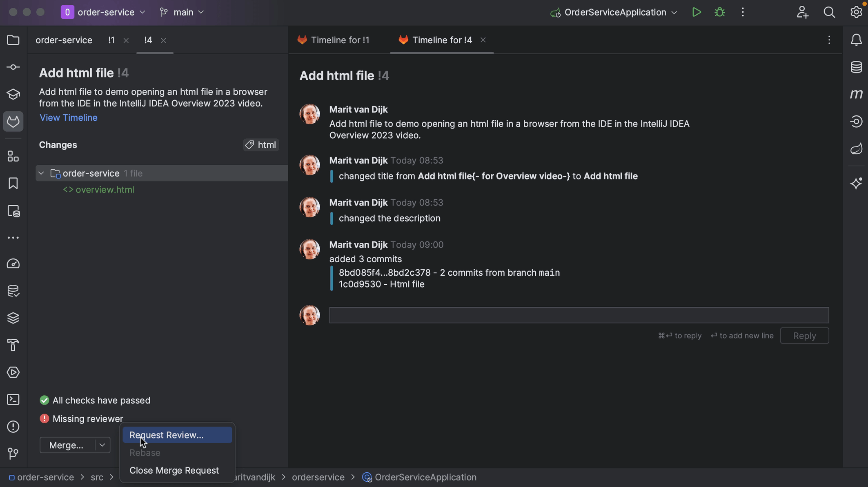Click the View Timeline link

[x=68, y=117]
